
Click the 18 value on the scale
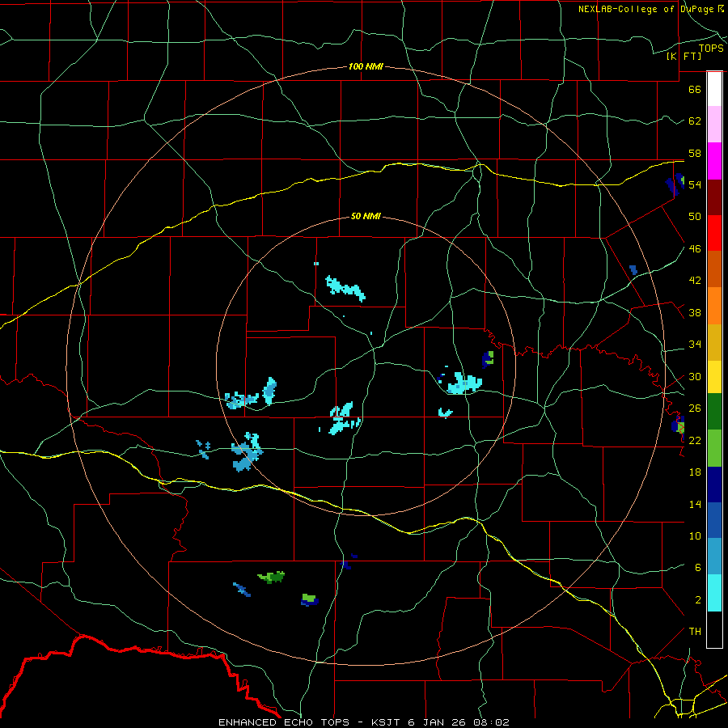[695, 472]
